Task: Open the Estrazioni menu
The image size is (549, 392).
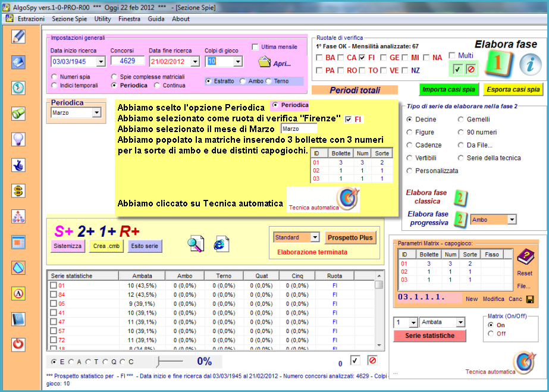Action: click(x=31, y=19)
